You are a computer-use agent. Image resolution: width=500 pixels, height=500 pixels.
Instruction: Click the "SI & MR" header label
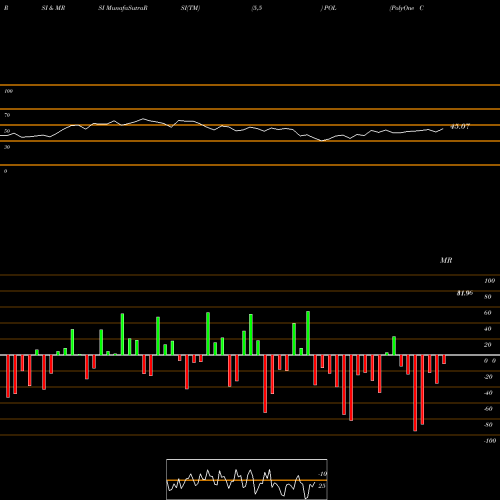(x=53, y=8)
